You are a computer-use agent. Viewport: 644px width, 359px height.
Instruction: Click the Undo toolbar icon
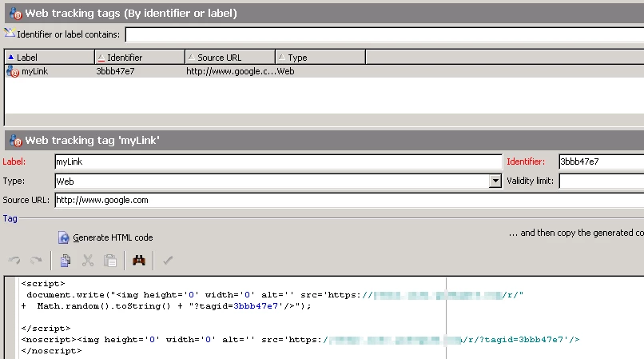pos(14,261)
